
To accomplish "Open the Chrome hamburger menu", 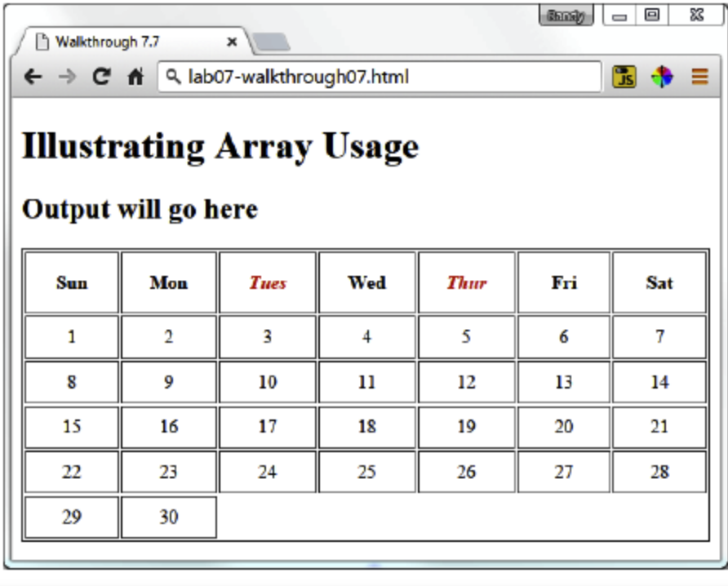I will pos(699,77).
